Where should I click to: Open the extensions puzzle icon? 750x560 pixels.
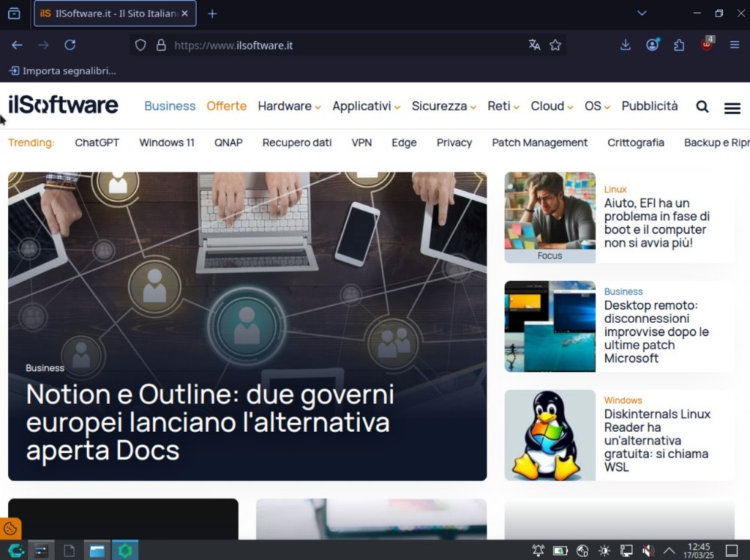click(679, 45)
